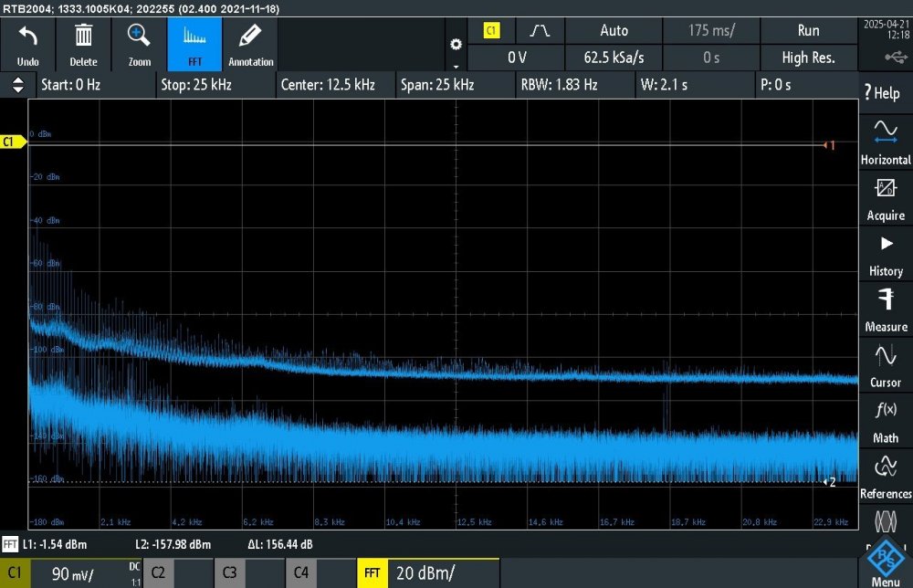Select cursor line 1 marker on graph
Viewport: 913px width, 588px height.
[829, 145]
